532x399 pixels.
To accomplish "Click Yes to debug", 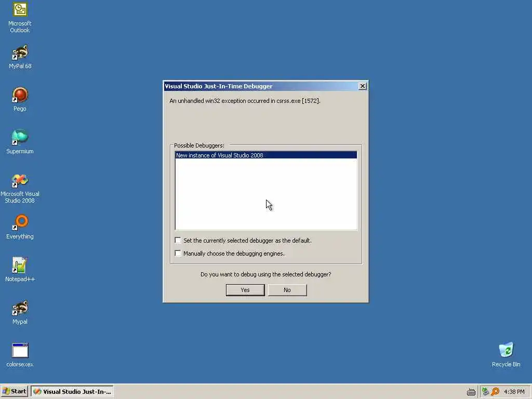I will coord(245,290).
